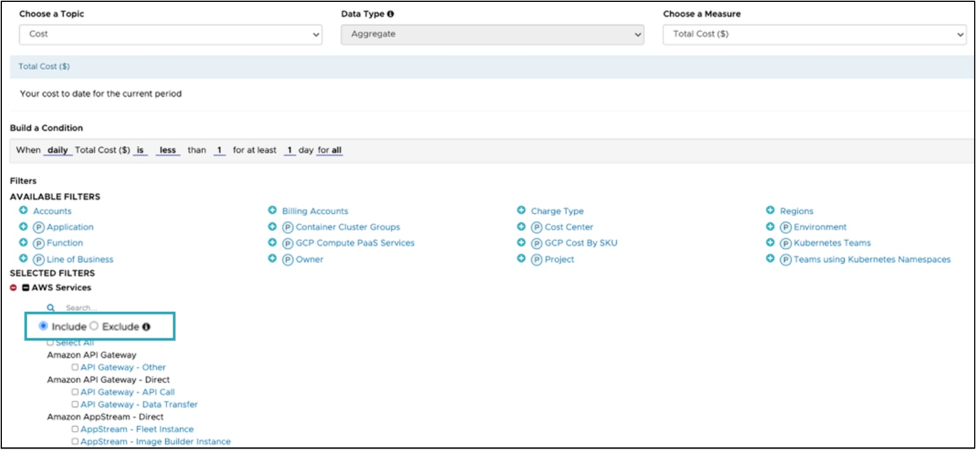Add the Environment filter using its plus icon

770,226
